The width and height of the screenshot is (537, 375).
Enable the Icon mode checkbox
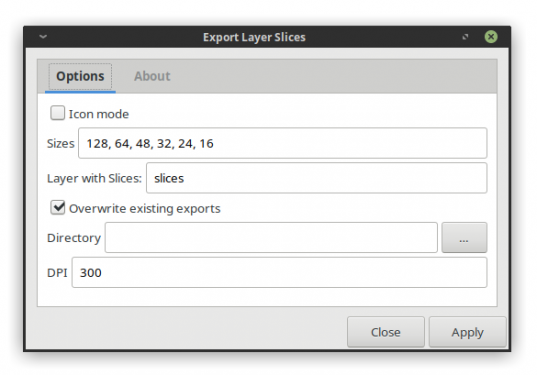coord(57,113)
